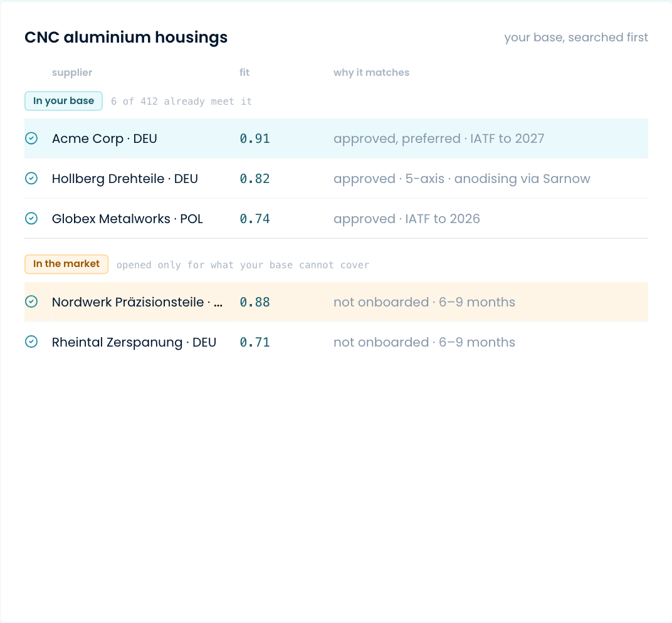Open the Globex Metalworks · POL supplier

click(127, 219)
